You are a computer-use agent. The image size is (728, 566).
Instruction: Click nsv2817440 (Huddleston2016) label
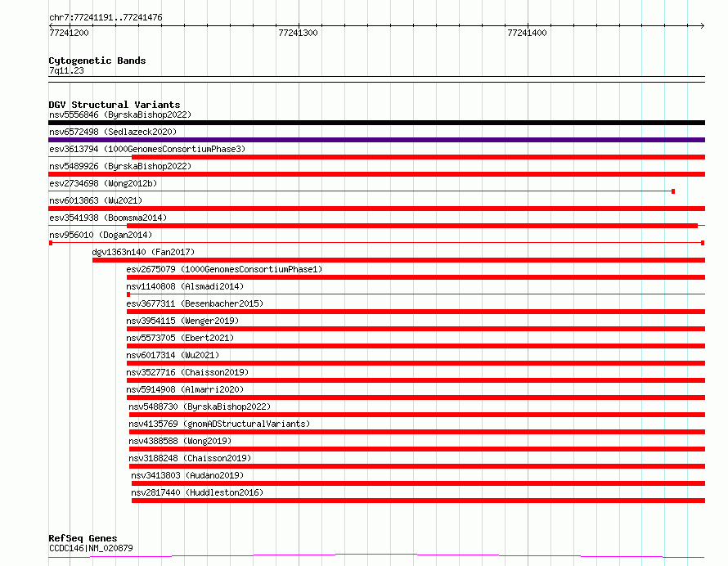197,492
